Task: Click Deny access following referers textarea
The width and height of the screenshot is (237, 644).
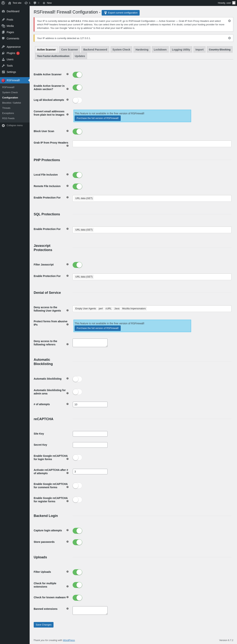Action: pyautogui.click(x=90, y=343)
